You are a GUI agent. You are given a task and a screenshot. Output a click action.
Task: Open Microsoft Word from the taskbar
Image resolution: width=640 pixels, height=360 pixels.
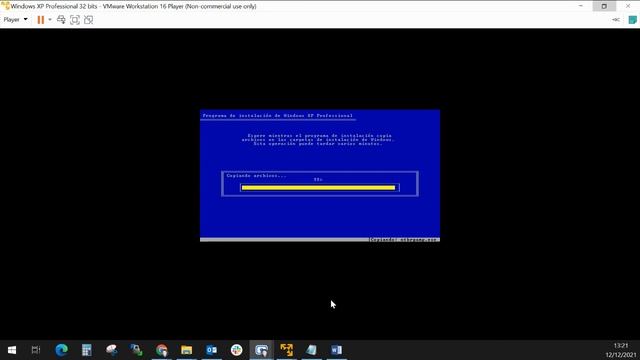point(336,350)
